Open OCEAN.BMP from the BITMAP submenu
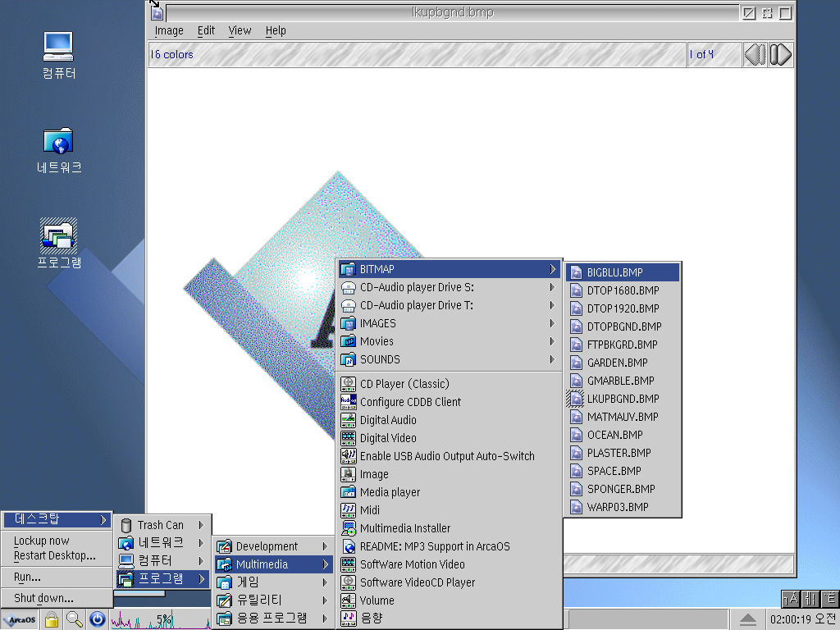The height and width of the screenshot is (630, 840). 614,435
